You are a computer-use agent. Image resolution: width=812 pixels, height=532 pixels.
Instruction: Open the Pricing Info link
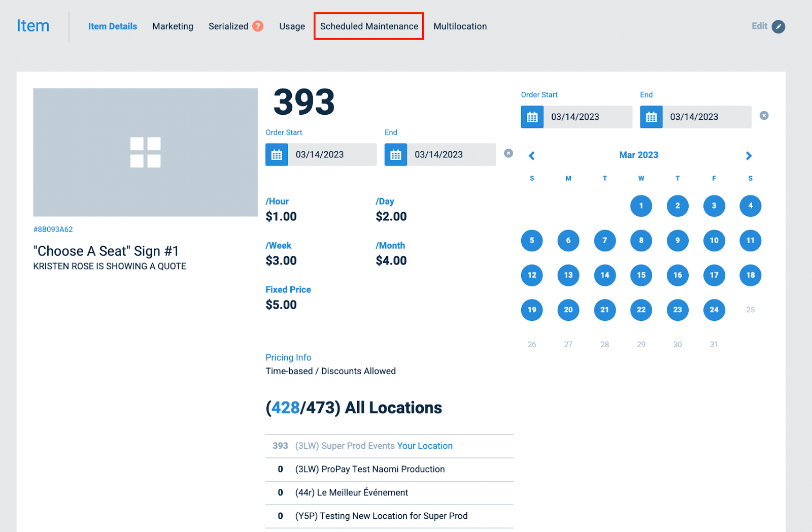point(288,357)
